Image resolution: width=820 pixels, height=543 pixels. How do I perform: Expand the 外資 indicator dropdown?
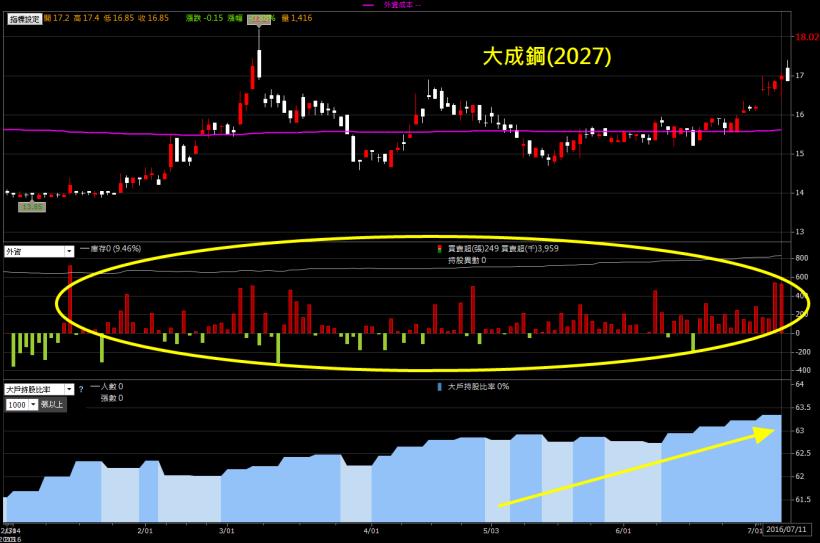coord(69,252)
